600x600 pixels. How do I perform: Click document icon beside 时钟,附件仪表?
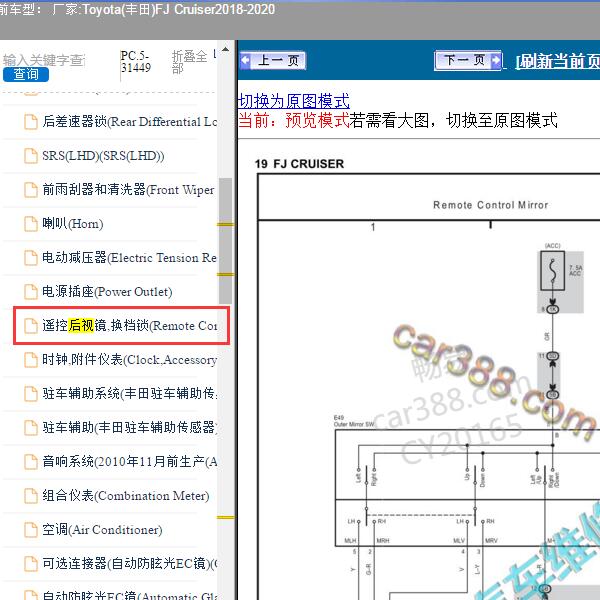(x=31, y=360)
